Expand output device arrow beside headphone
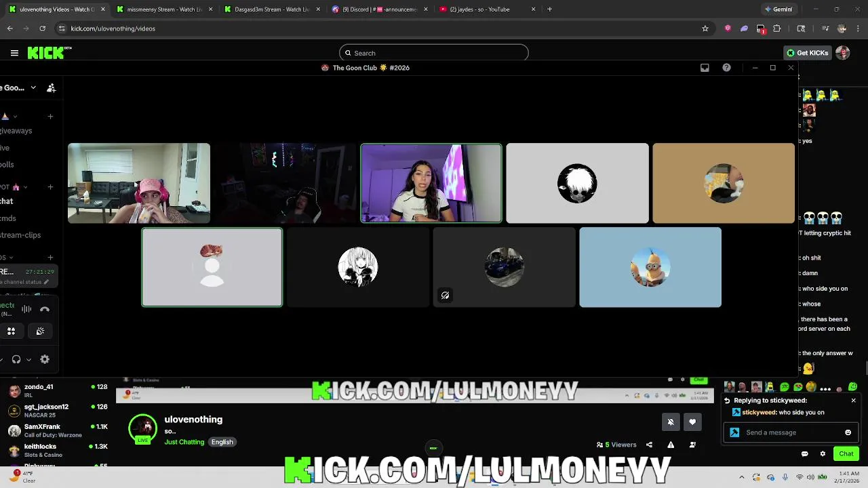The image size is (868, 488). (28, 360)
